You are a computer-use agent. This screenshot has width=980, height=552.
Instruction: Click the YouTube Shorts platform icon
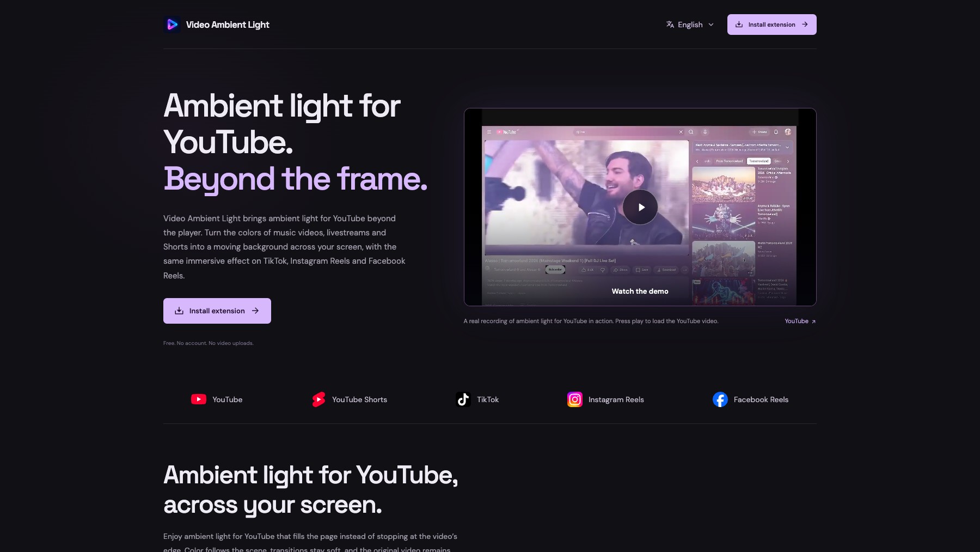318,399
